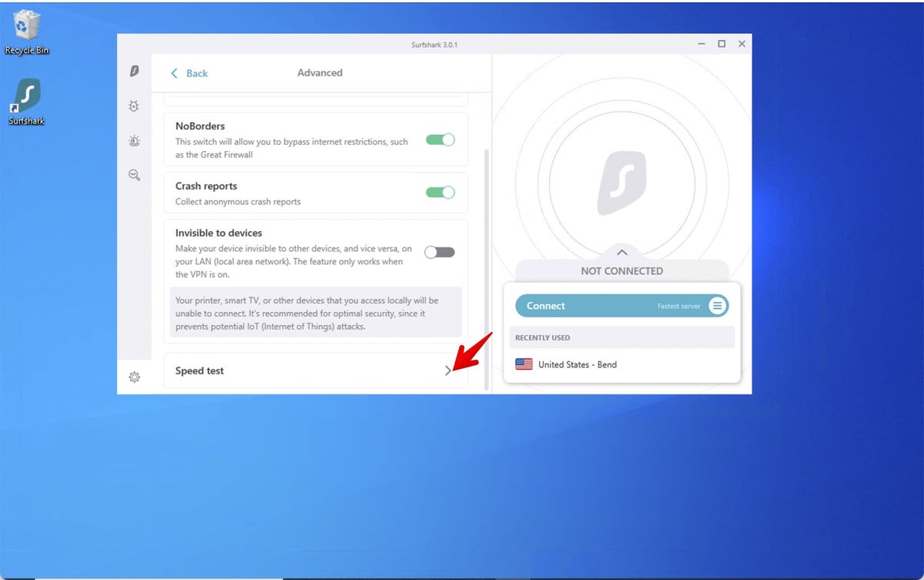
Task: Click the Fastest server label
Action: click(x=679, y=307)
